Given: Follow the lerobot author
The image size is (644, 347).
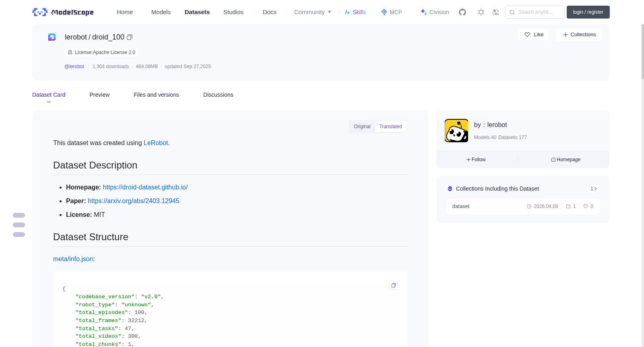Looking at the screenshot, I should point(476,160).
